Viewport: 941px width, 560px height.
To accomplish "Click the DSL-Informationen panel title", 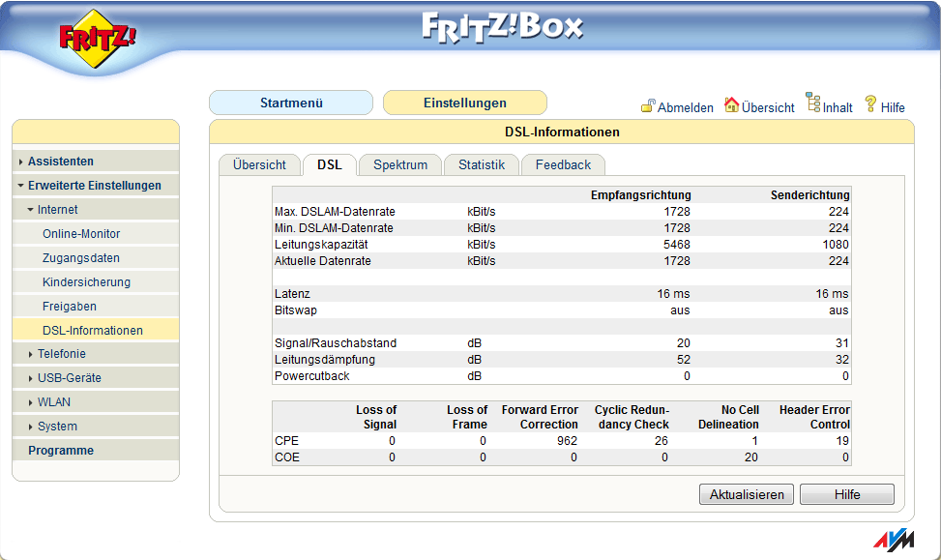I will [x=562, y=133].
